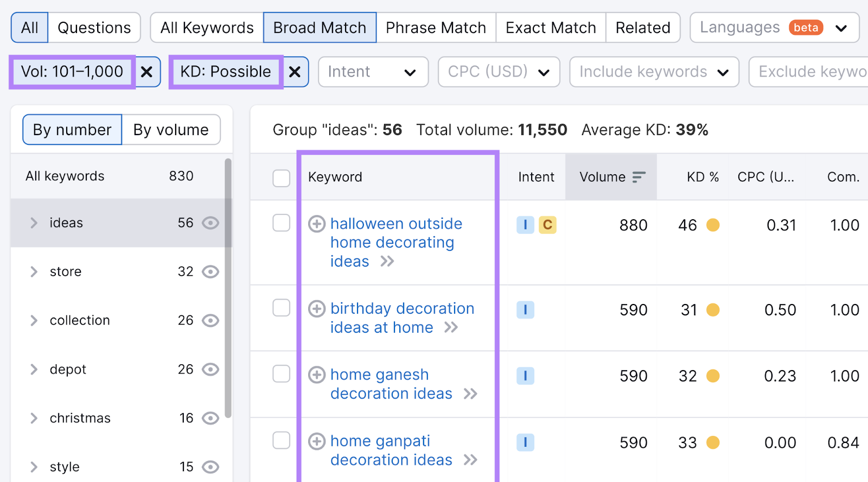868x482 pixels.
Task: Open home ganesh decoration ideas link
Action: coord(391,384)
